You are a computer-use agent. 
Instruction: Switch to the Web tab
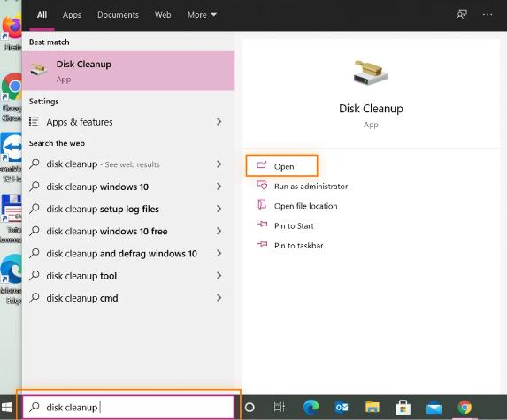[x=163, y=15]
